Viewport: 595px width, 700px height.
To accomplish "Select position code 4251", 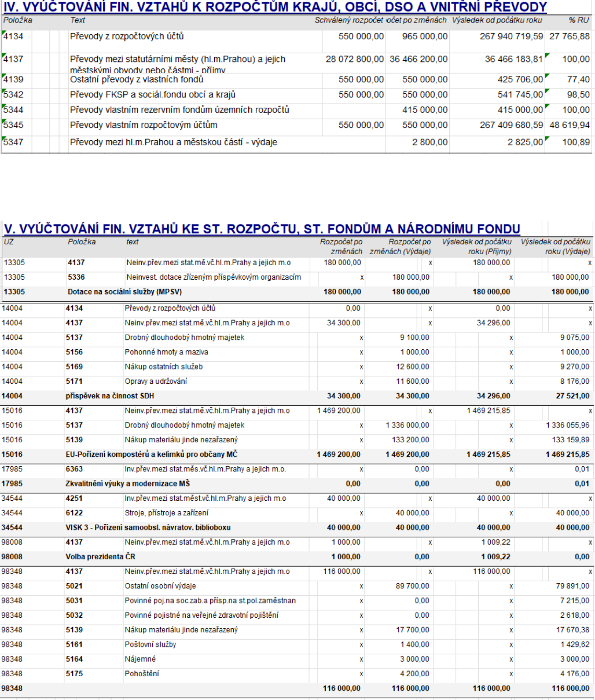I will pos(74,499).
